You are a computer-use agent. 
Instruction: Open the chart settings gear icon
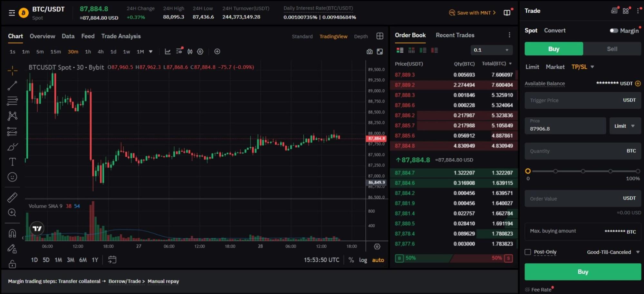200,52
